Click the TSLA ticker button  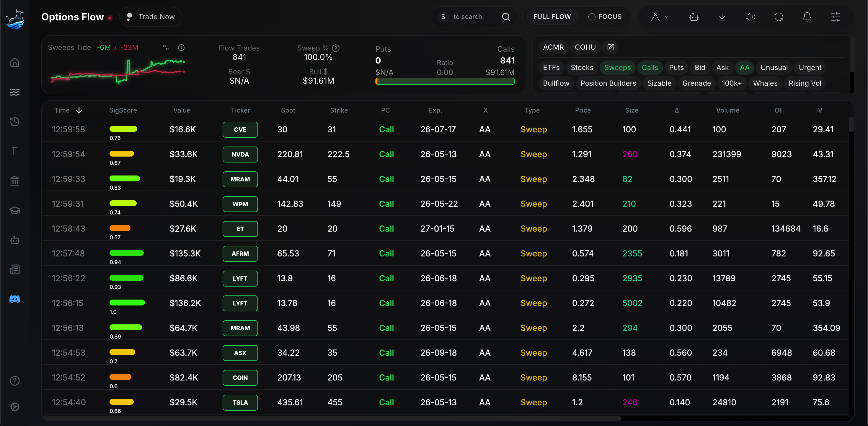[x=240, y=403]
